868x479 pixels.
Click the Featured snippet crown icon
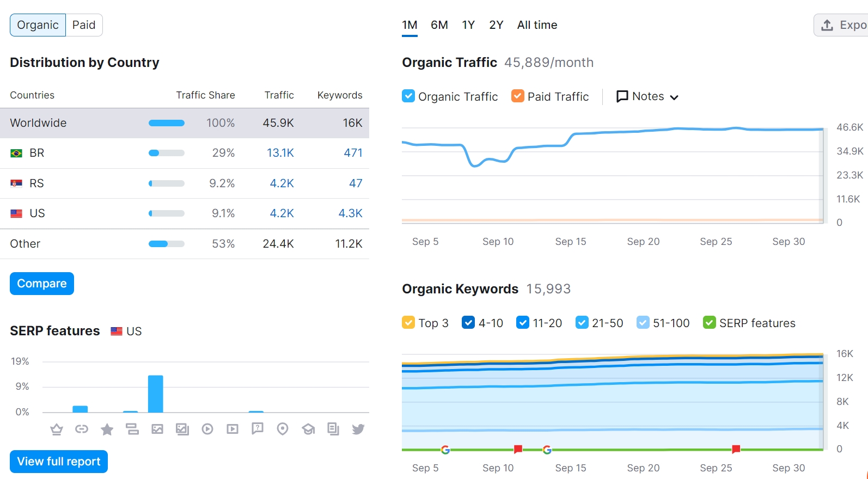click(x=56, y=429)
